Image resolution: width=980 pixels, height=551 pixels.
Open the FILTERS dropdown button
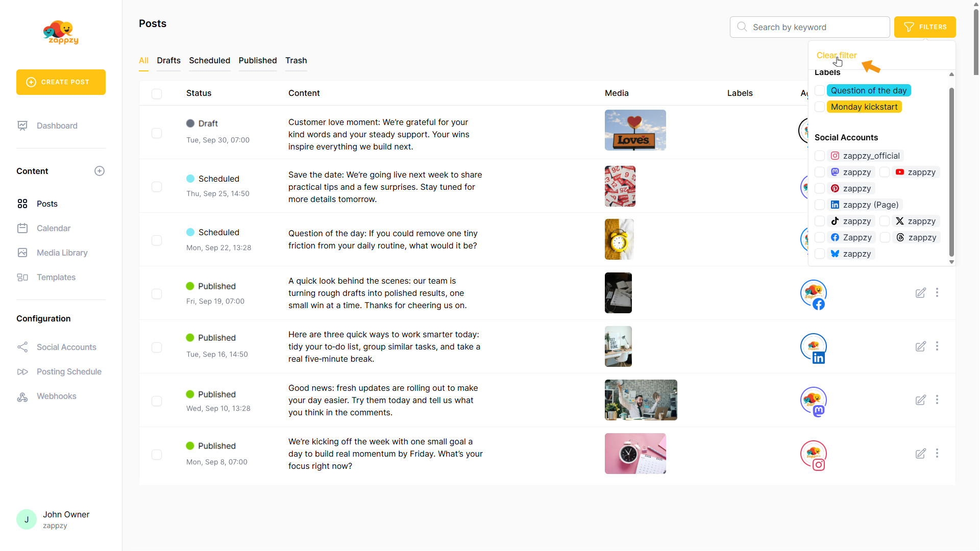tap(924, 27)
